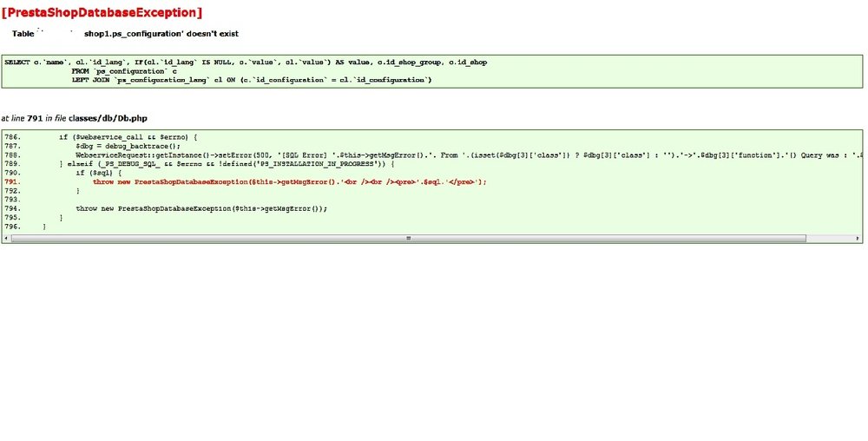Click code line 786 with $webservice_call
868x441 pixels.
(x=128, y=137)
